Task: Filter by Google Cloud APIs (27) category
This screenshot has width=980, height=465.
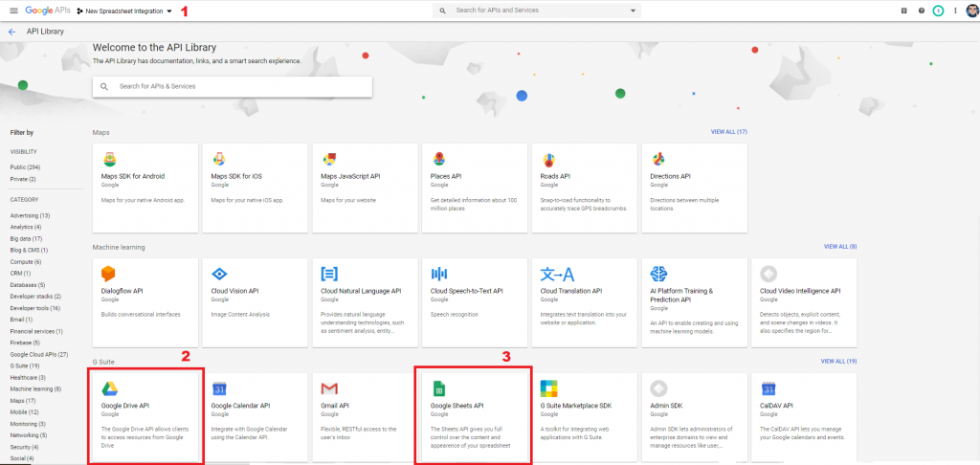Action: click(x=38, y=354)
